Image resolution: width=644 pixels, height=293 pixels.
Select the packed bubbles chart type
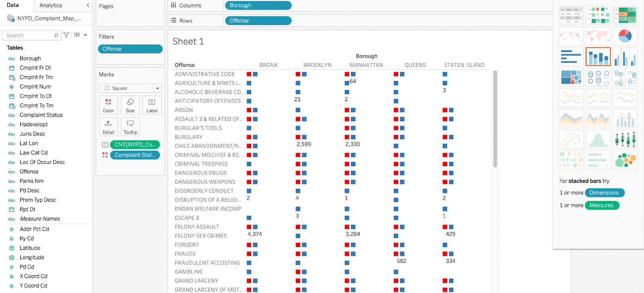pos(625,160)
